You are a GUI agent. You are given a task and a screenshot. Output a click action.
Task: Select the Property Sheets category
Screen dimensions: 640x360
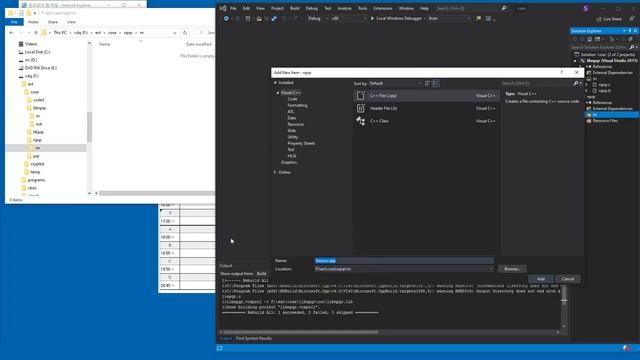point(301,143)
